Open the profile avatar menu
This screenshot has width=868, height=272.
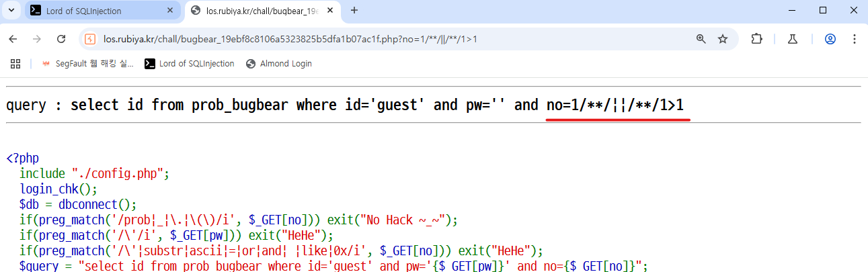pyautogui.click(x=830, y=39)
